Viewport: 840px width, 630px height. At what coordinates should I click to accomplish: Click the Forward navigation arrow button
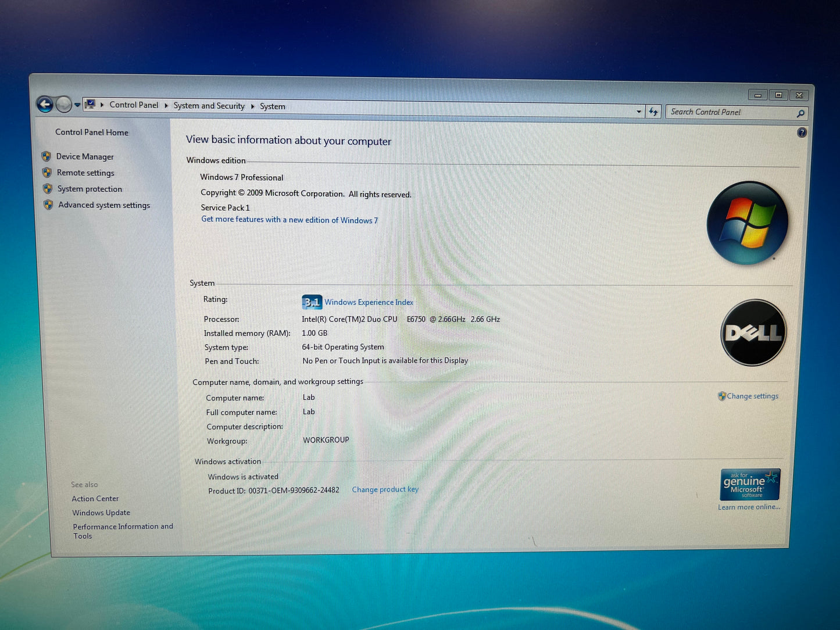tap(64, 105)
